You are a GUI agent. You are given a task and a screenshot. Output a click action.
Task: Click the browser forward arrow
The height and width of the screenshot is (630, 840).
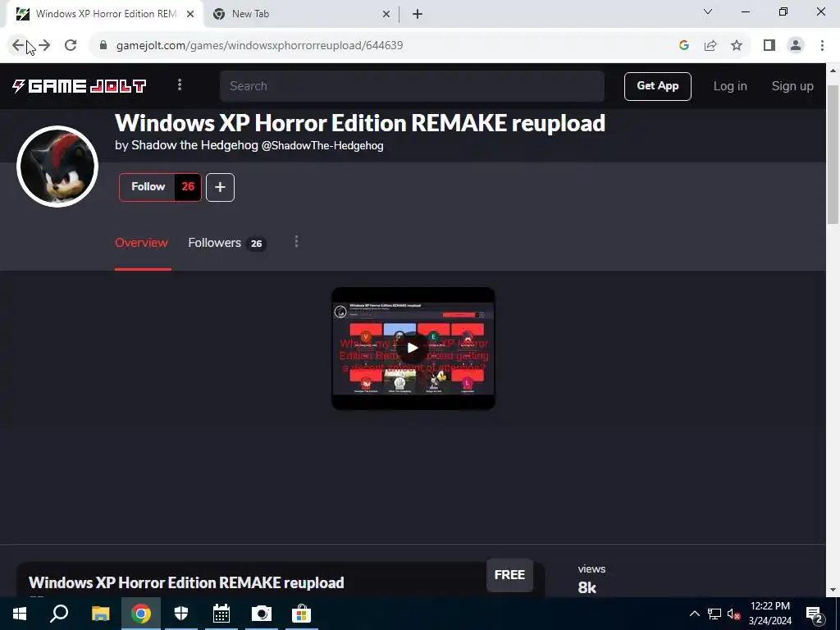pos(44,46)
